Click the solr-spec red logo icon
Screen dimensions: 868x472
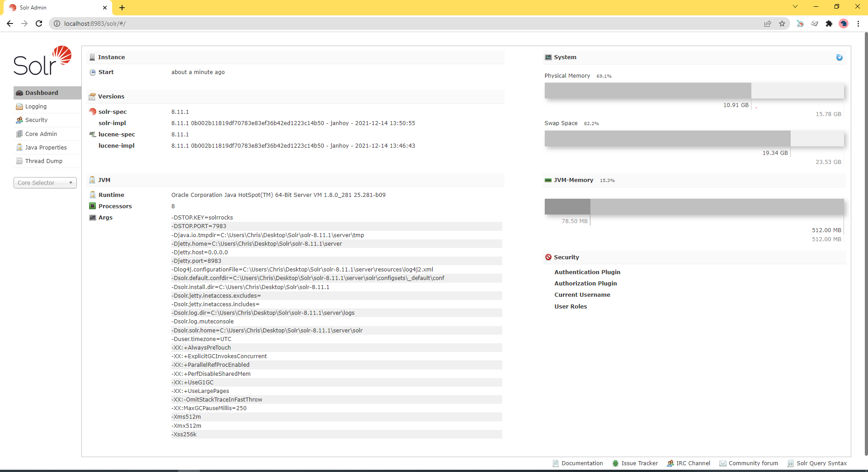pyautogui.click(x=93, y=112)
